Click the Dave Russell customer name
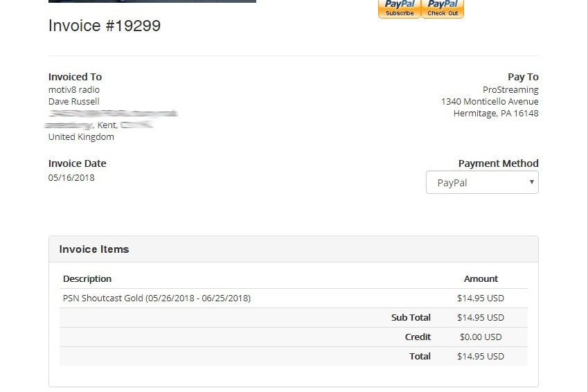Screen dimensions: 588x392 point(74,101)
